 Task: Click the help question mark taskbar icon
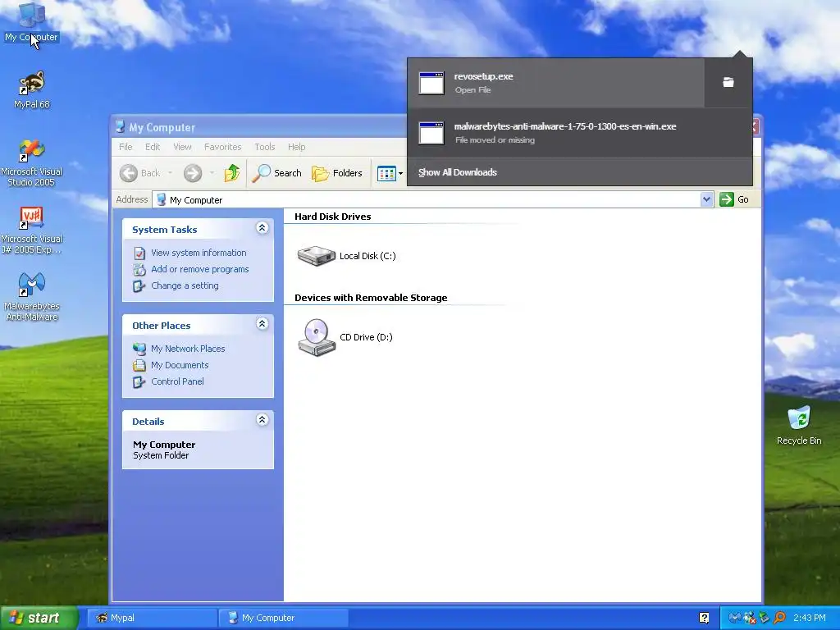(704, 618)
